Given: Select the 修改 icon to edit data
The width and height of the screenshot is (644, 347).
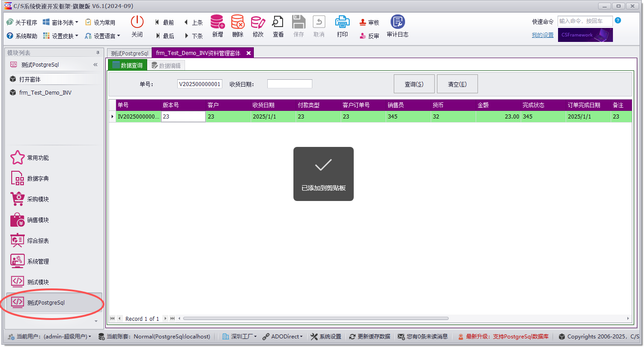Looking at the screenshot, I should (258, 26).
